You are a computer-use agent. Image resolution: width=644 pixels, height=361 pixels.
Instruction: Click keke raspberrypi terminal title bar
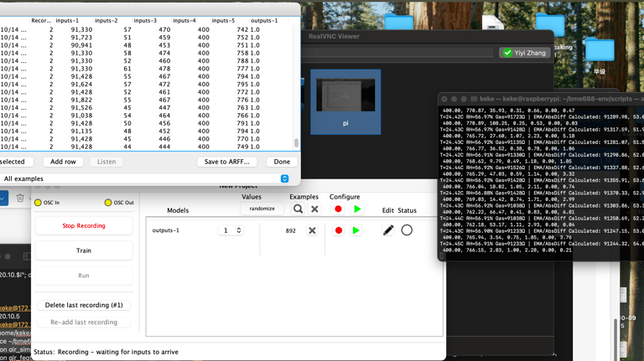click(541, 99)
